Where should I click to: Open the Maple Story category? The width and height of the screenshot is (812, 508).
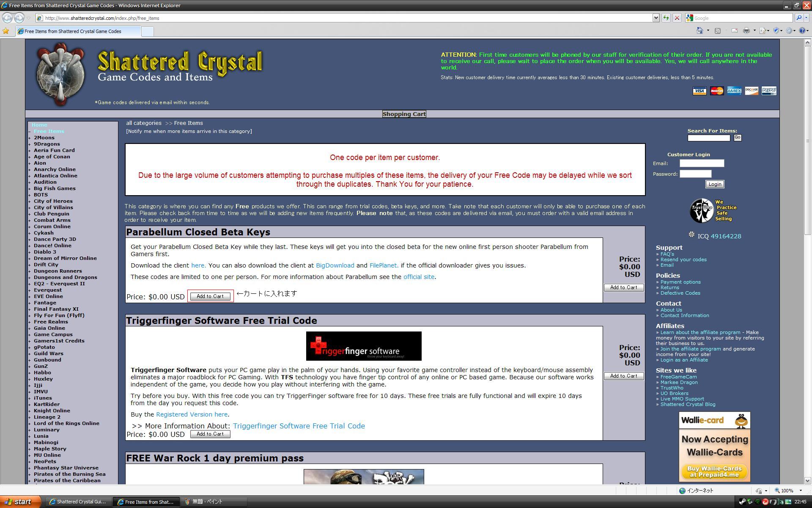pyautogui.click(x=50, y=449)
